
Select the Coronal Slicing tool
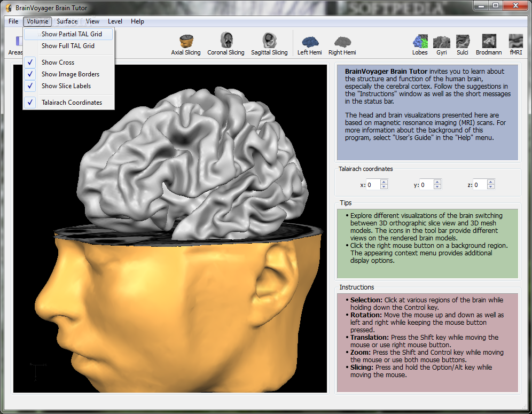pyautogui.click(x=225, y=44)
